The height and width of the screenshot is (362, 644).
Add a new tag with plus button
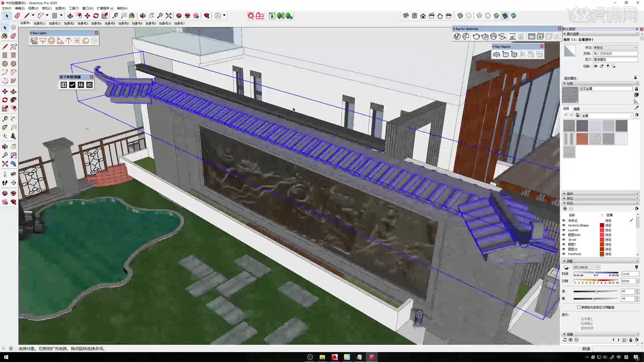coord(565,208)
